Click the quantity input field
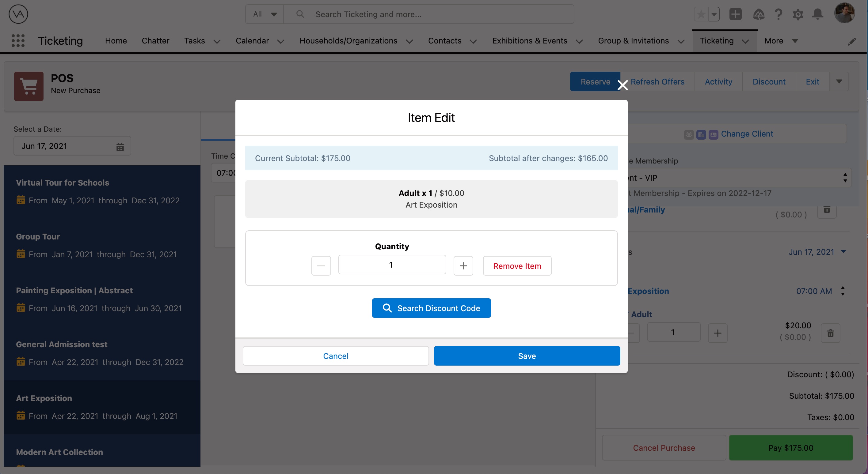Viewport: 868px width, 474px height. pyautogui.click(x=392, y=265)
